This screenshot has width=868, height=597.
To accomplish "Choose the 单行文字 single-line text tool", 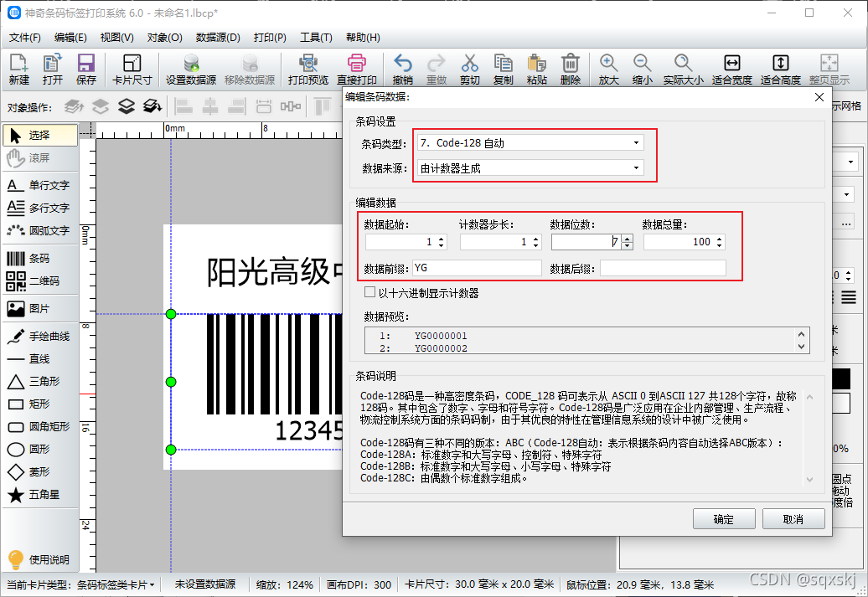I will click(40, 185).
